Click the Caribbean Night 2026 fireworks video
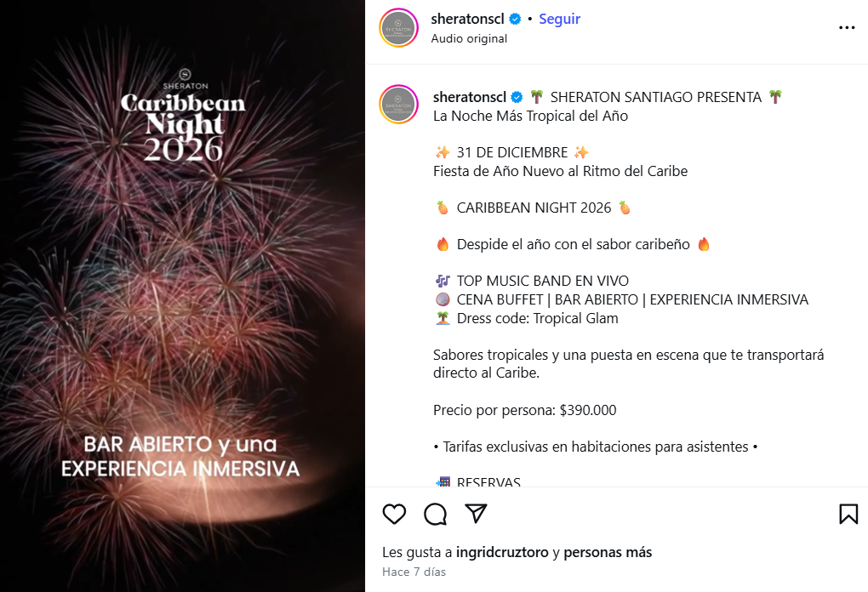This screenshot has width=868, height=592. (182, 296)
